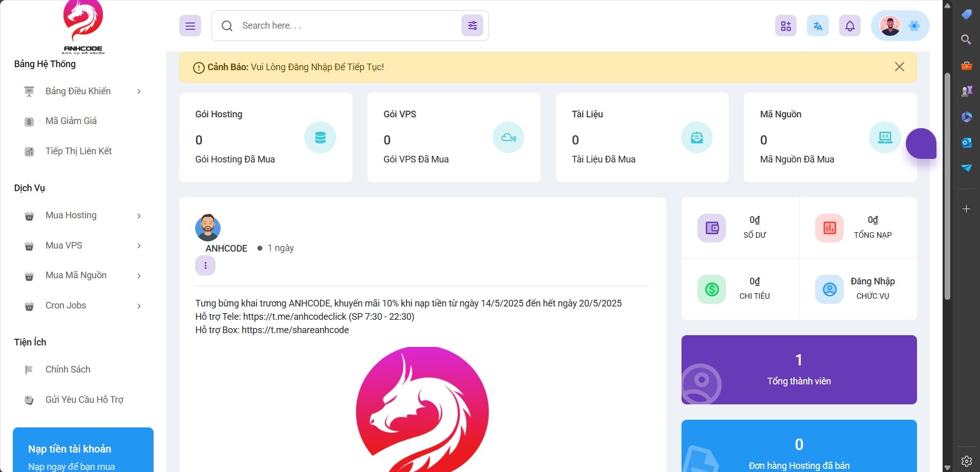Click scrollbar down arrow at bottom
The width and height of the screenshot is (980, 472).
click(x=947, y=467)
